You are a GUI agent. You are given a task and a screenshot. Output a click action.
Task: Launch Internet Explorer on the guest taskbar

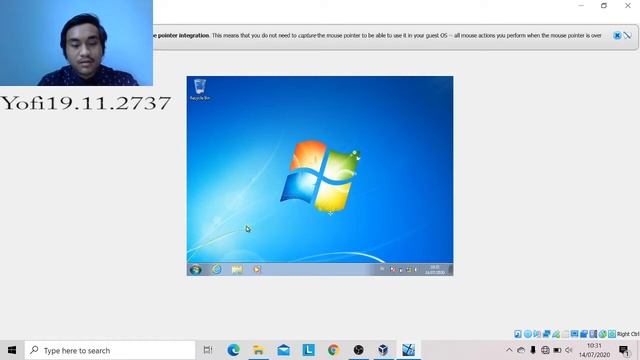(x=217, y=269)
